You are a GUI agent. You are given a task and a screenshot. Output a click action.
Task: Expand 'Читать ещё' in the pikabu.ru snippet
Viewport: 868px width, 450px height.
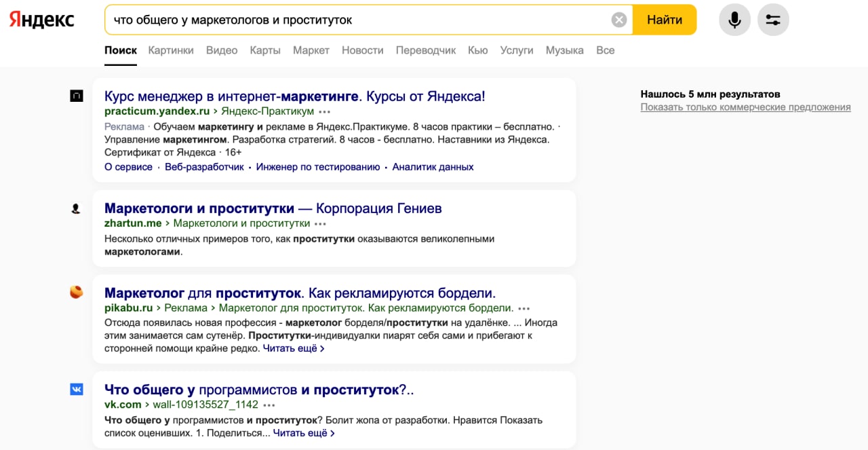294,348
